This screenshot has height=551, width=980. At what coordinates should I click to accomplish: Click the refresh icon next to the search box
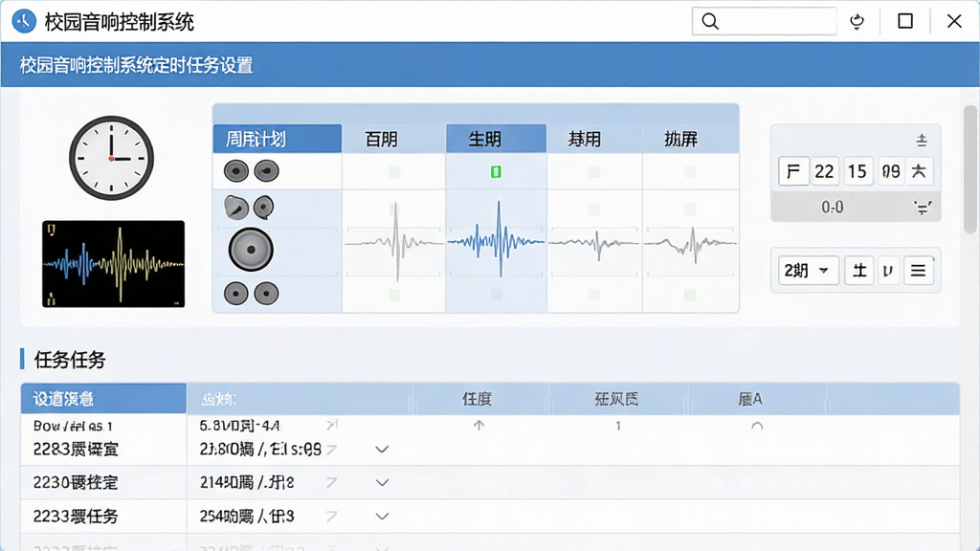click(857, 21)
